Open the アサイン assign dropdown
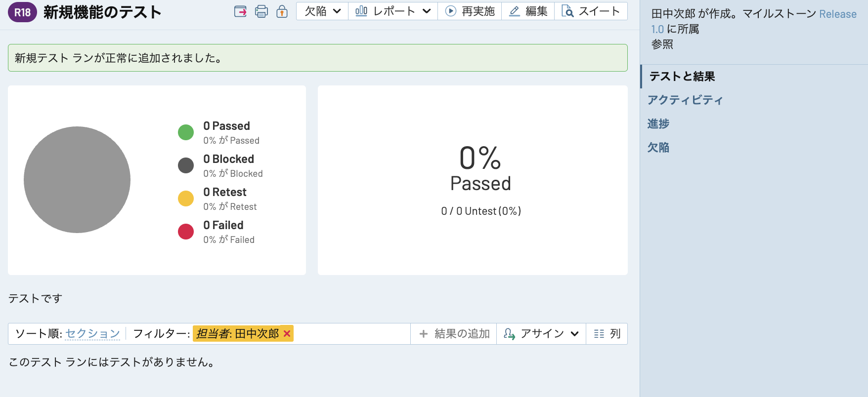The image size is (868, 397). click(541, 334)
